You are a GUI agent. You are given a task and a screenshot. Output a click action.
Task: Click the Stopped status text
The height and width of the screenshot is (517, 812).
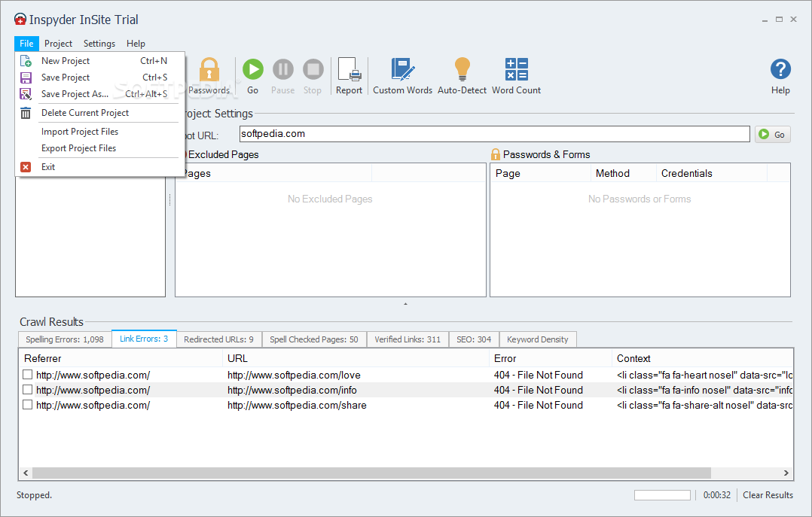pos(34,495)
